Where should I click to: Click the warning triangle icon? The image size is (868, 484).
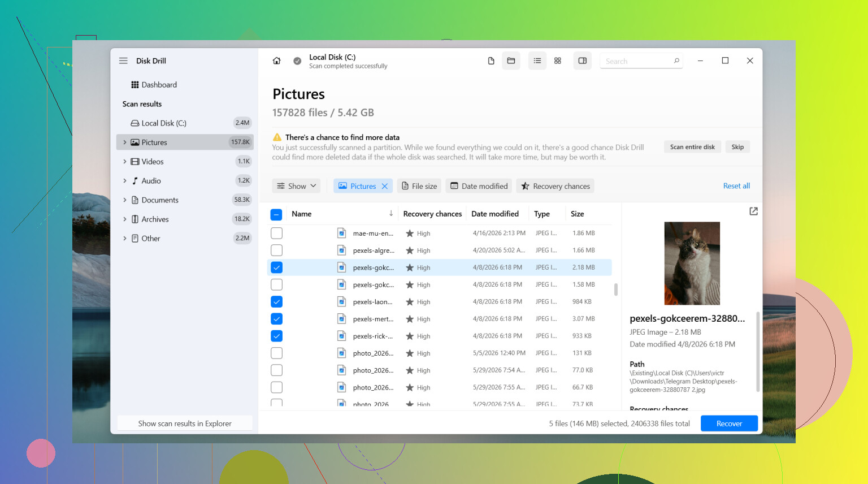pyautogui.click(x=277, y=137)
